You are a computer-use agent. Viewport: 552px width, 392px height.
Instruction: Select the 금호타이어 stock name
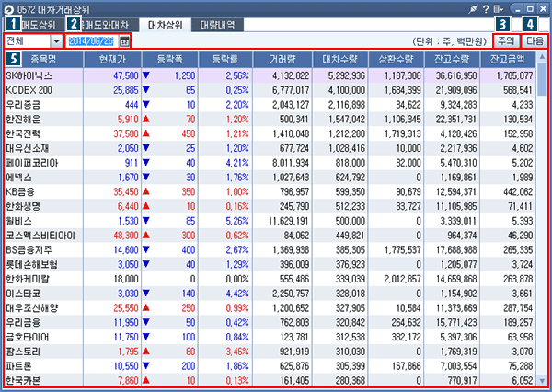(x=27, y=337)
